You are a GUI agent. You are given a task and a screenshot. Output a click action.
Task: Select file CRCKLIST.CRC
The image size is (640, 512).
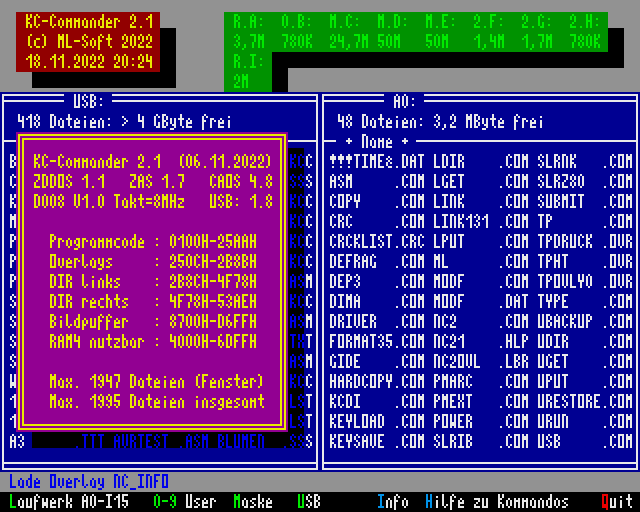coord(376,242)
